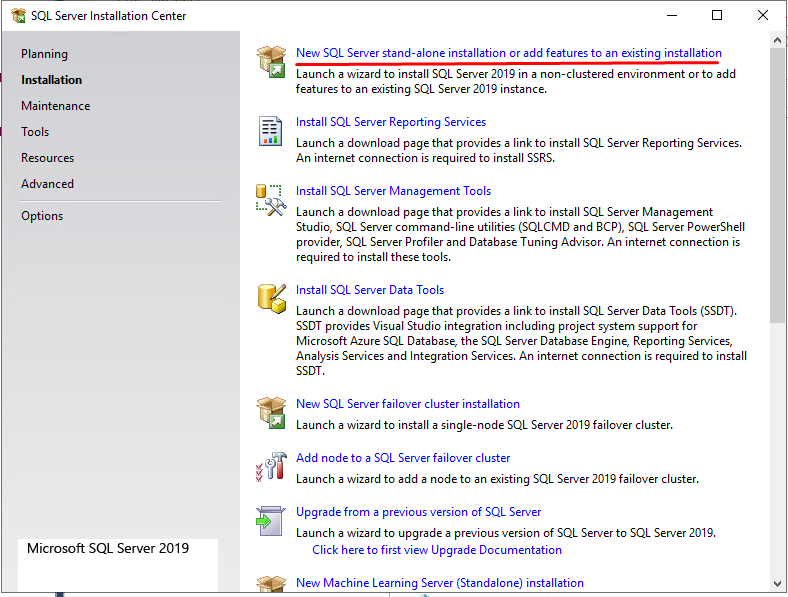Launch New Machine Learning Server installation link
Screen dimensions: 788x597
(439, 583)
